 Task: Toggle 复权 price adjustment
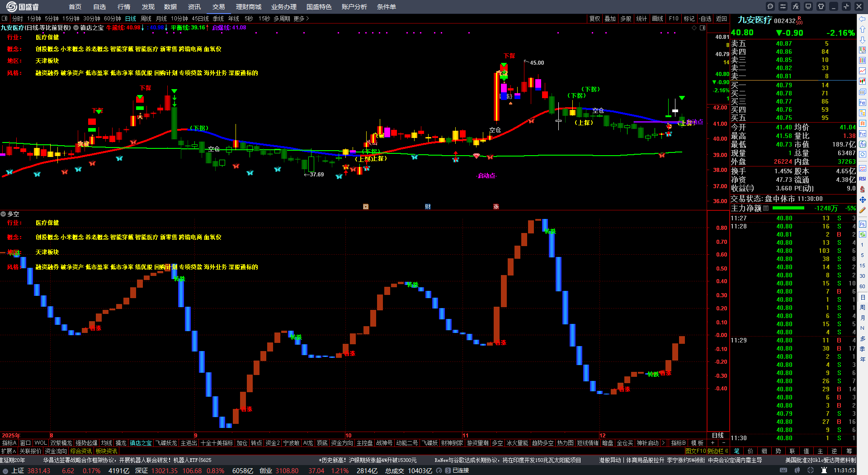(595, 19)
